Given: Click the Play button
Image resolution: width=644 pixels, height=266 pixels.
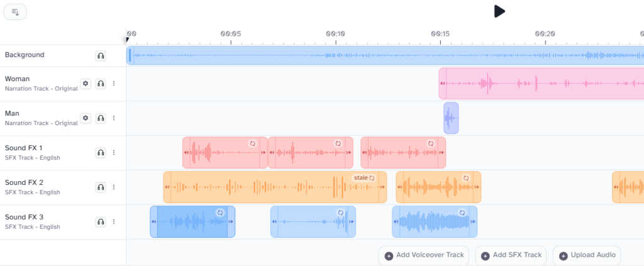Looking at the screenshot, I should (x=499, y=11).
